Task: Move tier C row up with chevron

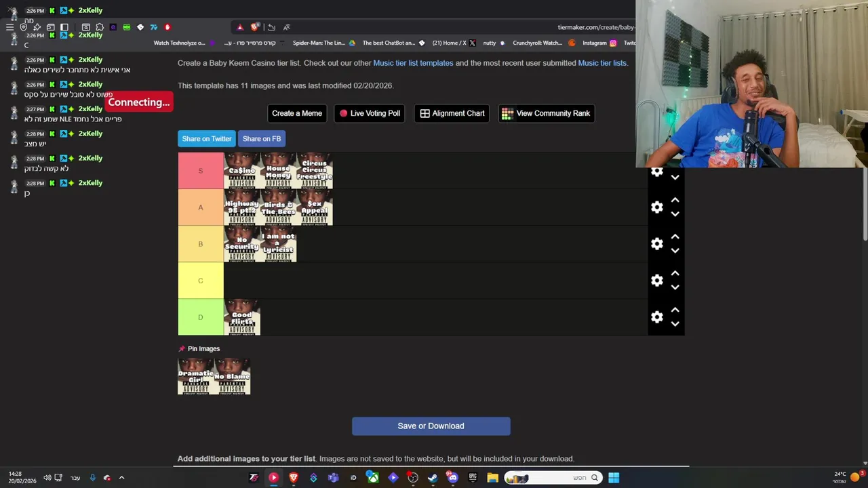Action: pyautogui.click(x=675, y=274)
